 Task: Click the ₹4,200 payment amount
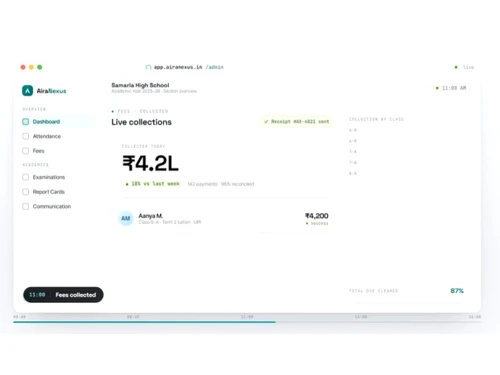tap(317, 216)
